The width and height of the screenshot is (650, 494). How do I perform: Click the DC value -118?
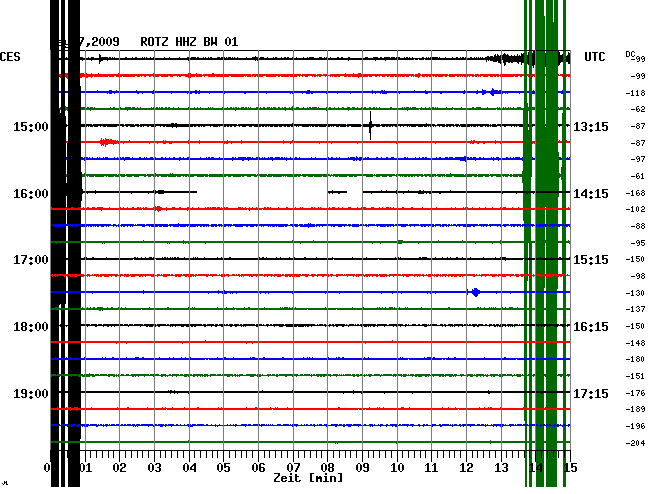(635, 93)
